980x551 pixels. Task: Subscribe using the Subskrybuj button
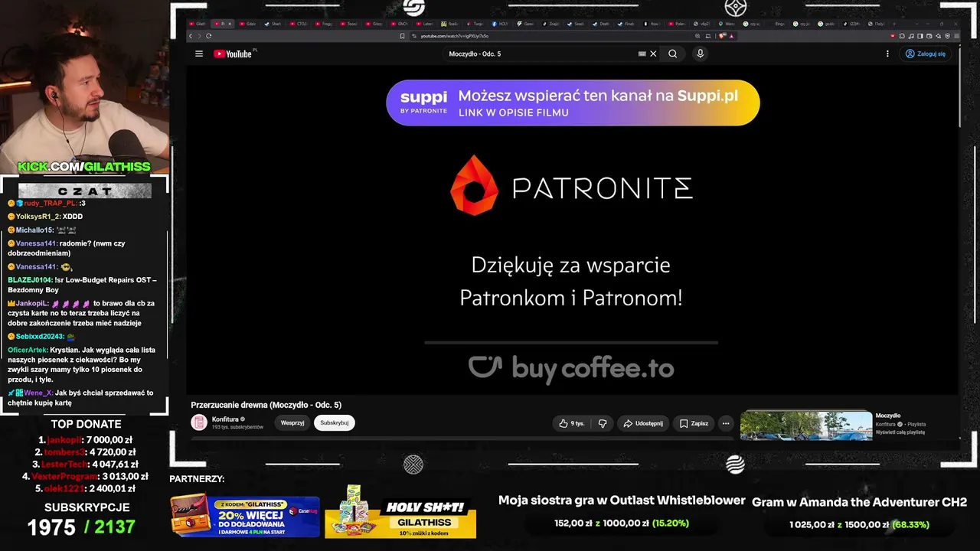pyautogui.click(x=335, y=422)
